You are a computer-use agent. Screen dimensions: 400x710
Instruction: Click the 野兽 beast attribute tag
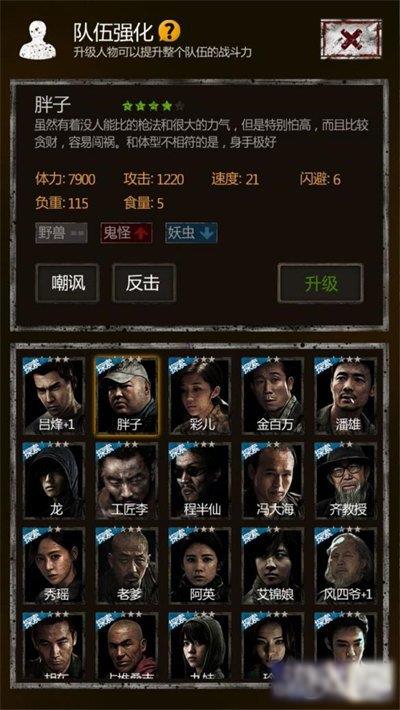(x=61, y=233)
